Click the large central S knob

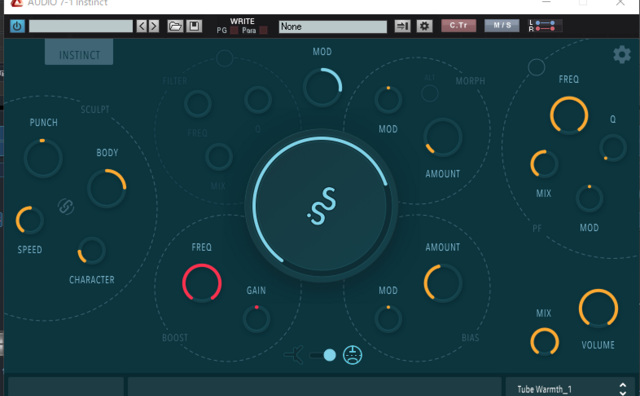click(x=321, y=205)
